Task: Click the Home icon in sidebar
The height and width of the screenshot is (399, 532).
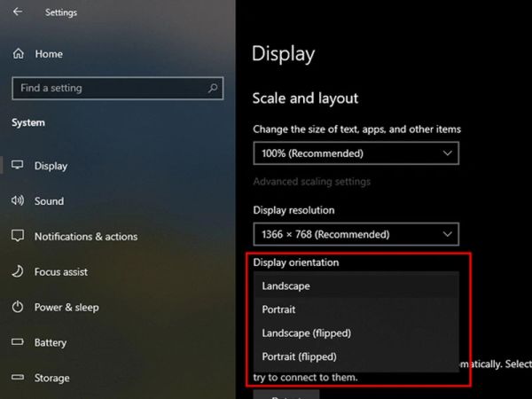Action: click(x=18, y=54)
